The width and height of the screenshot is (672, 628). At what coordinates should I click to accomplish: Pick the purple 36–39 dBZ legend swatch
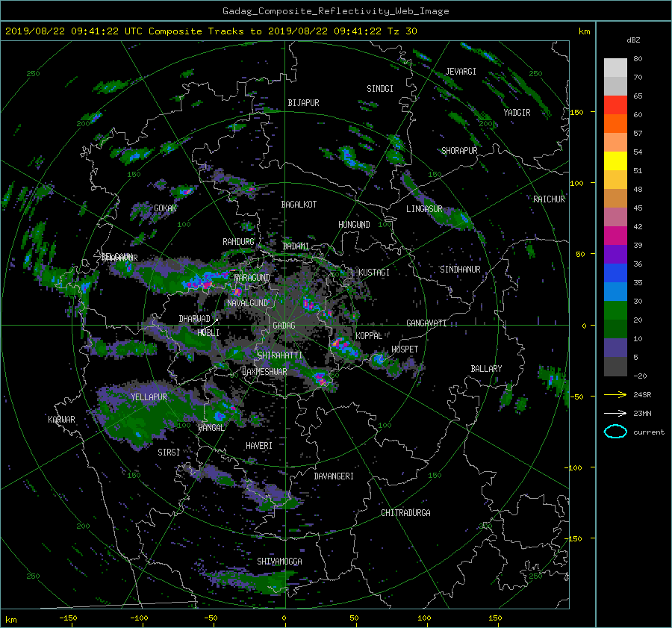pos(615,254)
